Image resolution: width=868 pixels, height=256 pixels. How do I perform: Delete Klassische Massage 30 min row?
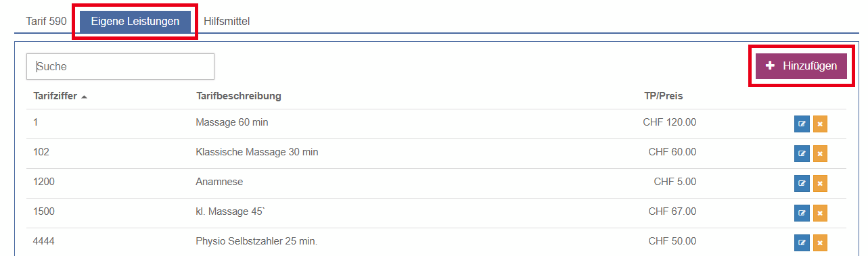[x=820, y=154]
